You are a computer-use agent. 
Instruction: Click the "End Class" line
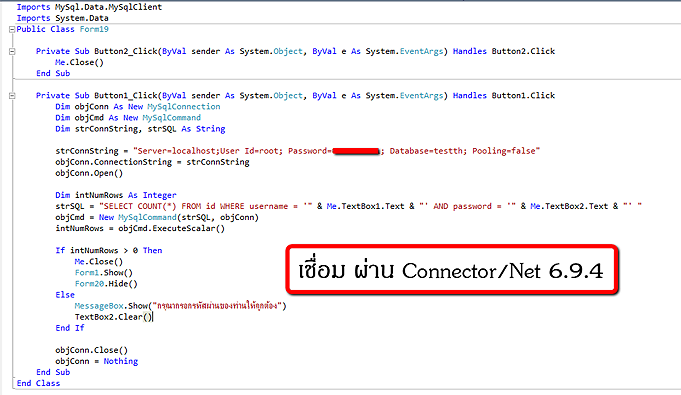[38, 383]
